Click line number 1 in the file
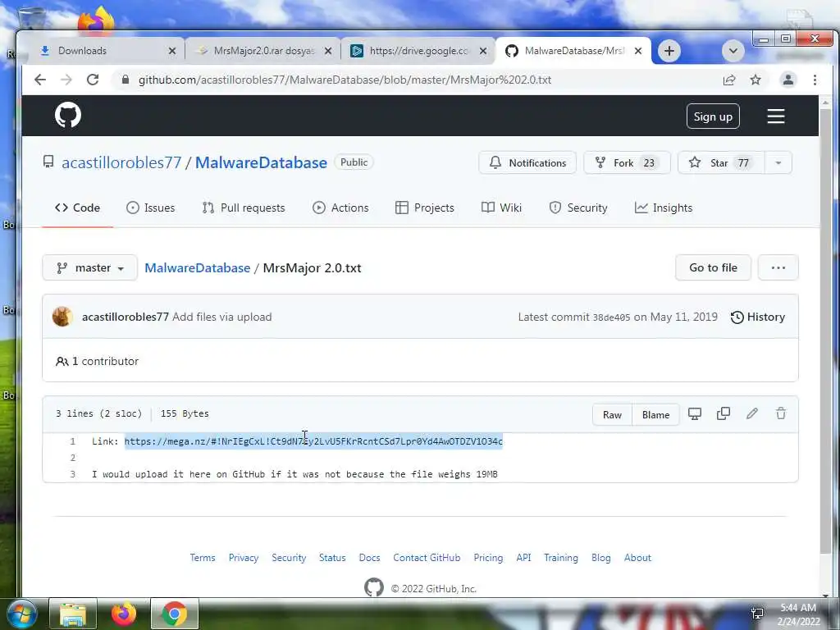 click(72, 441)
